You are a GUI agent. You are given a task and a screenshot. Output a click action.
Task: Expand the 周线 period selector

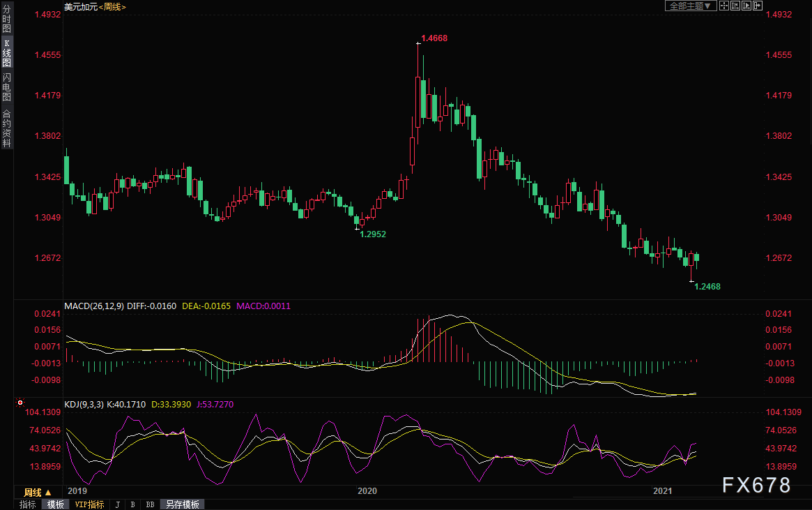click(37, 493)
